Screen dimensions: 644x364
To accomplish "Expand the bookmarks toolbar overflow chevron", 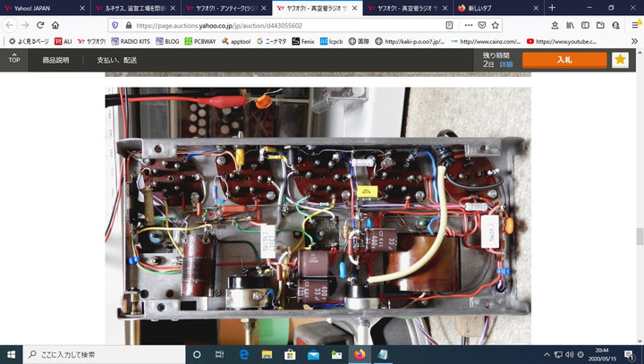I will click(633, 41).
